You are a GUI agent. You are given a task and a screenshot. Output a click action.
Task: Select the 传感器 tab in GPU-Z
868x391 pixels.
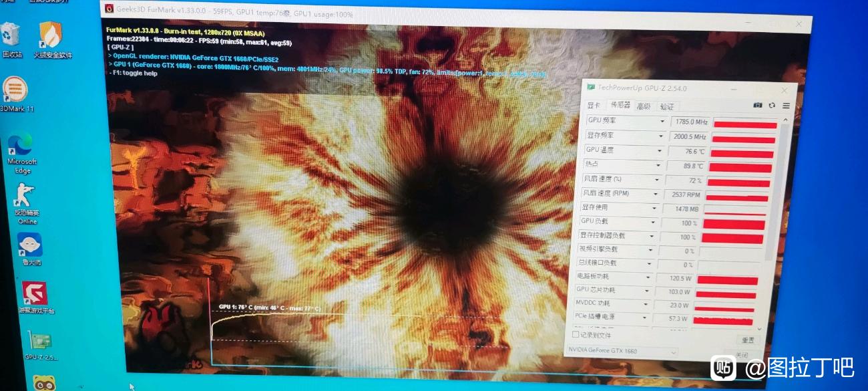pos(620,105)
